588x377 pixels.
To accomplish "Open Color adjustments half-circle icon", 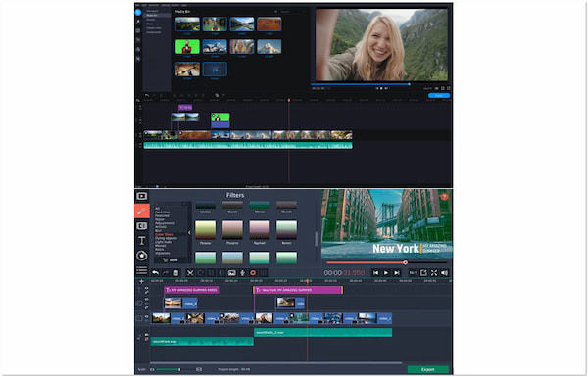I will [221, 273].
